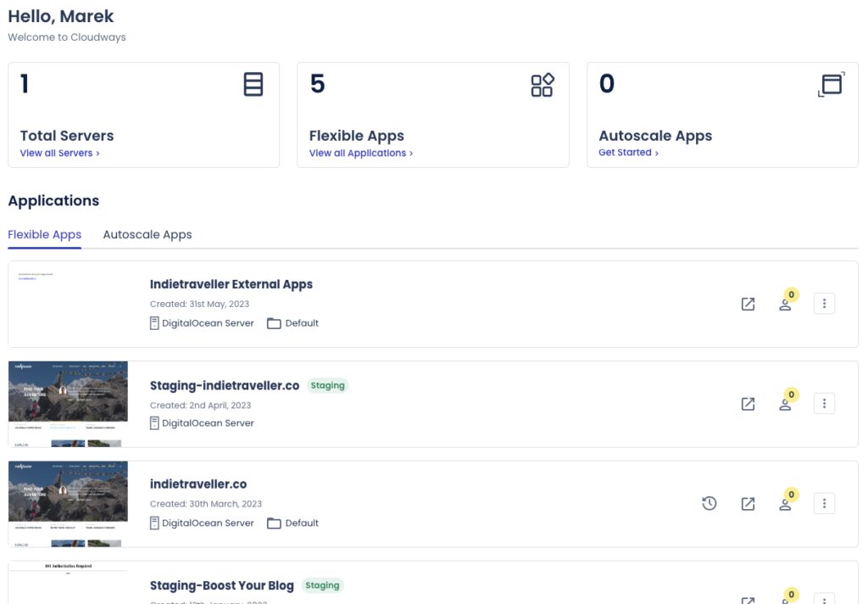Open the indietraveller.co application title
The width and height of the screenshot is (868, 604).
198,484
